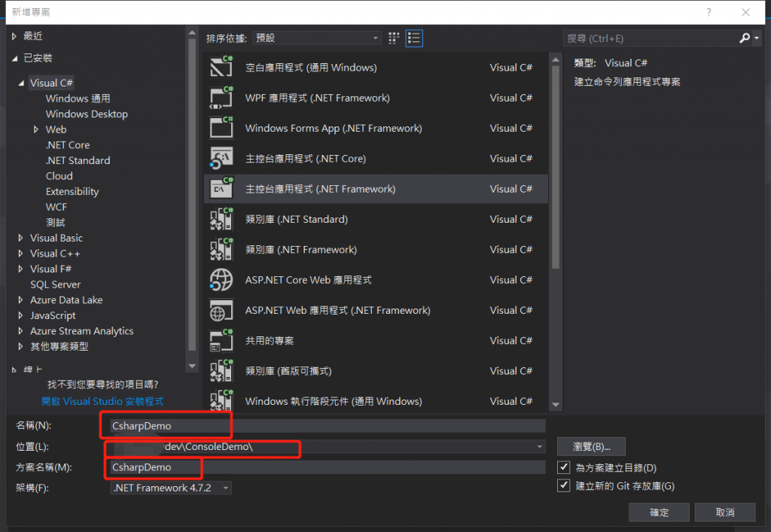Image resolution: width=771 pixels, height=532 pixels.
Task: Open the 架構 .NET Framework 4.7.2 dropdown
Action: coord(171,488)
